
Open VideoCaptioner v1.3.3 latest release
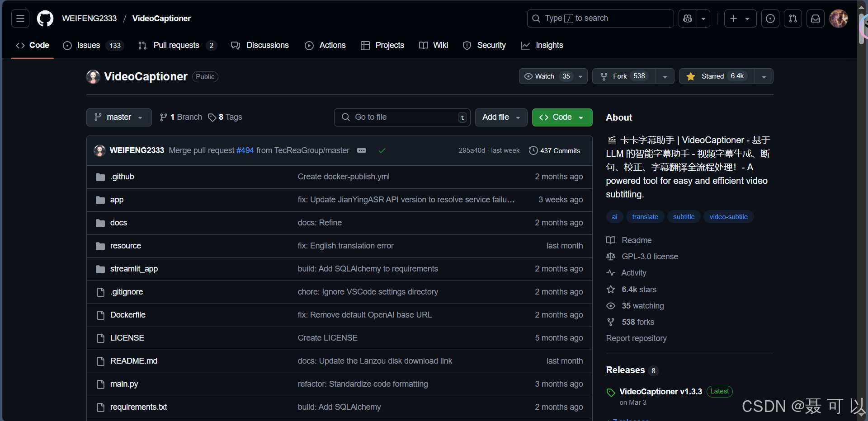[661, 392]
